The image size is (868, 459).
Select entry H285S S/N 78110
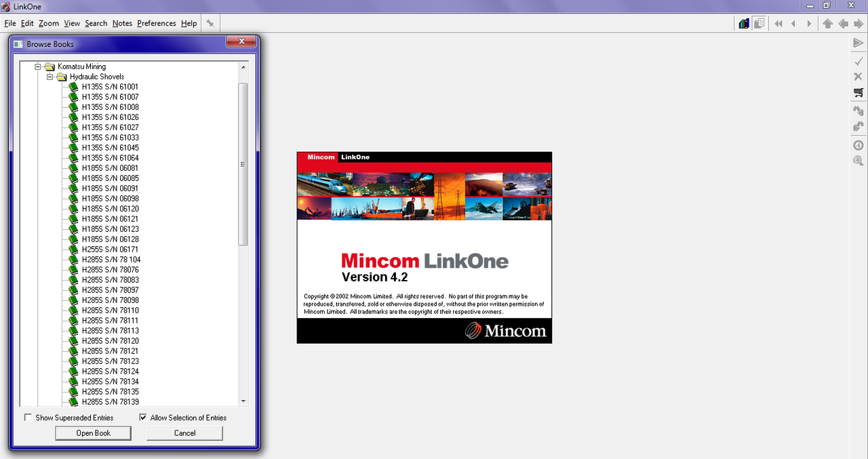pyautogui.click(x=110, y=311)
